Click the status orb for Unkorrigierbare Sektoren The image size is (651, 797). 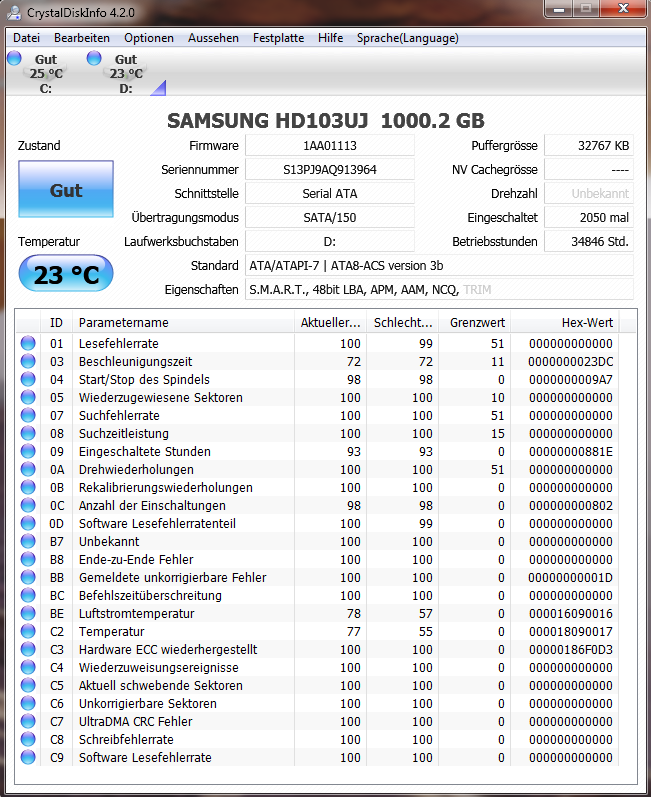point(28,703)
